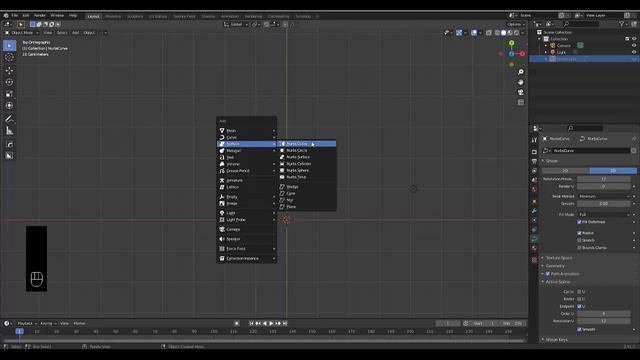Switch orthographic/perspective grid icon

coord(521,102)
